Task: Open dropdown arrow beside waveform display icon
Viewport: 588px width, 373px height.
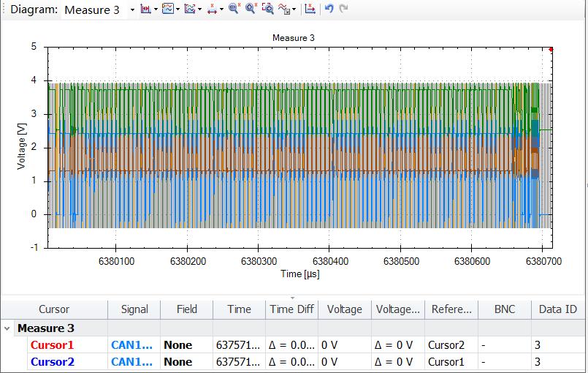Action: pos(177,10)
